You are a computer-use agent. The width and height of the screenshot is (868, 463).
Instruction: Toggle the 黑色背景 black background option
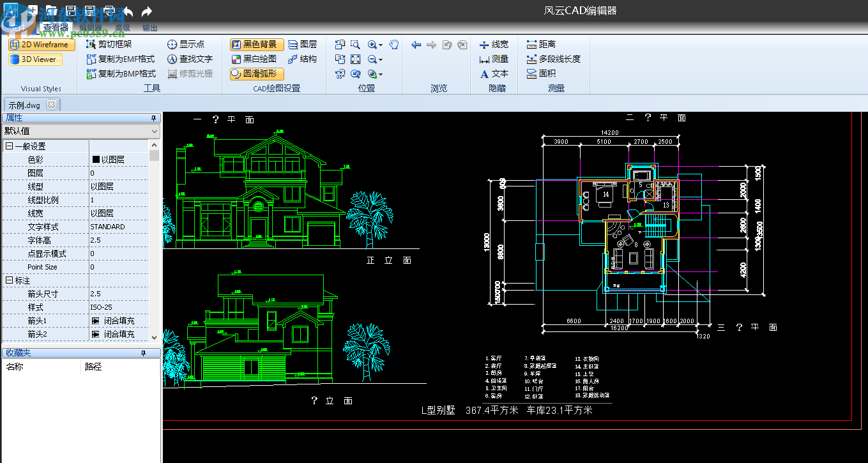(x=257, y=44)
